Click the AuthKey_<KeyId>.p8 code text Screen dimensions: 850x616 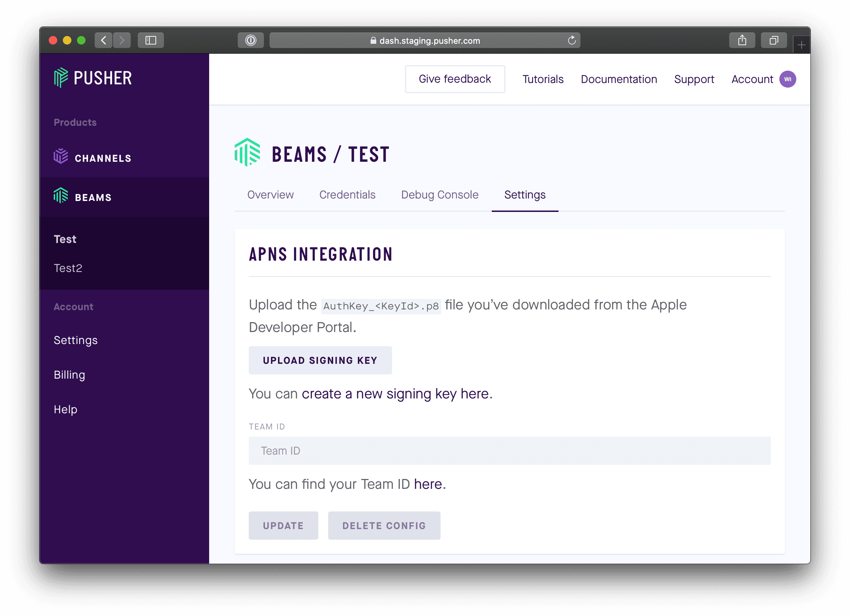pyautogui.click(x=381, y=306)
